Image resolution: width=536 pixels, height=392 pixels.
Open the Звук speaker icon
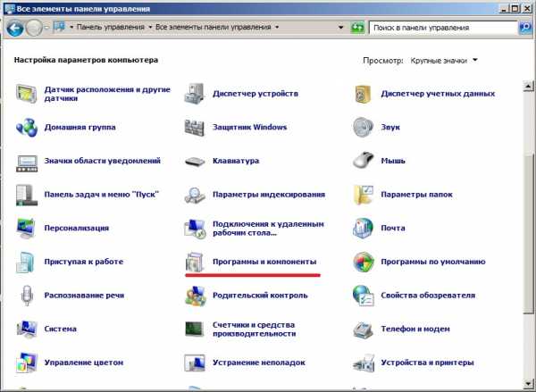pyautogui.click(x=363, y=127)
